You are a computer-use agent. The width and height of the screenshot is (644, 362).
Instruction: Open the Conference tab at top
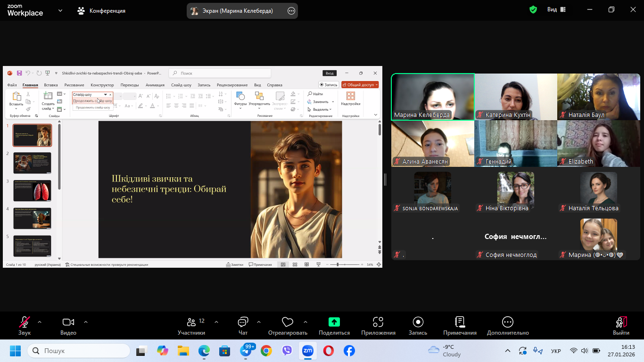[101, 11]
